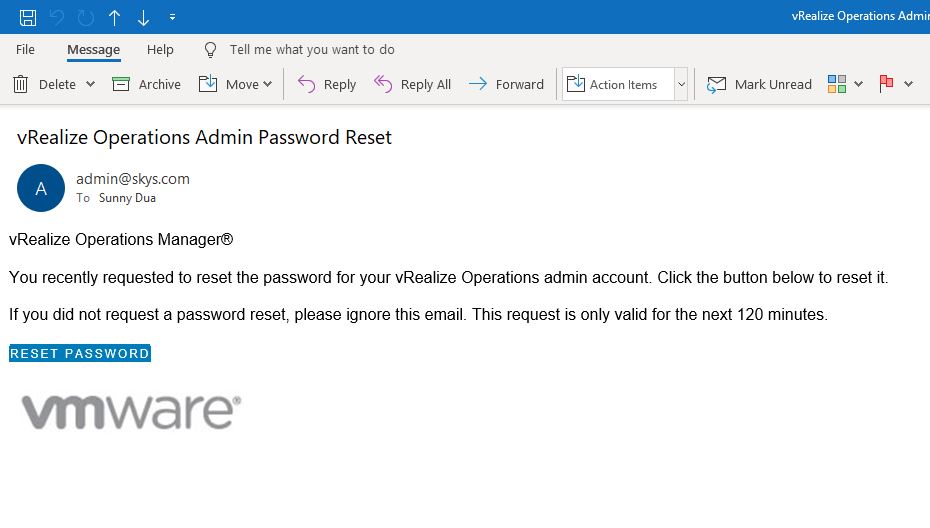This screenshot has height=528, width=930.
Task: Click 'Tell me what you want to do' box
Action: click(311, 49)
